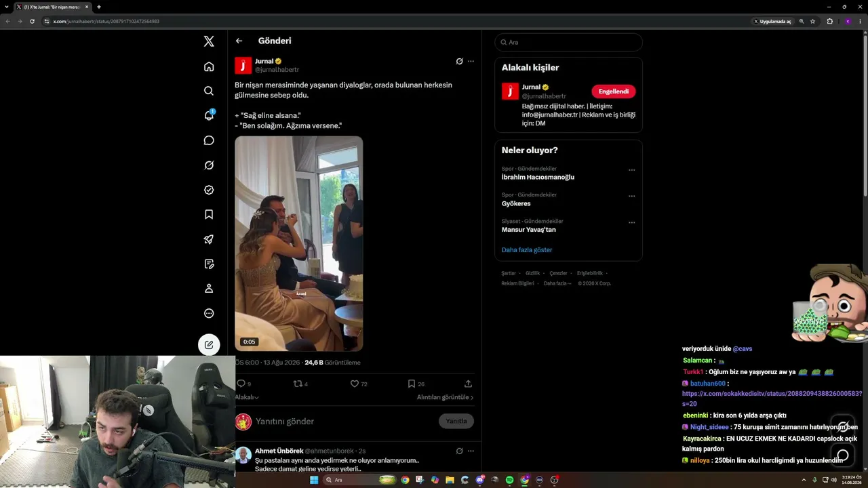Open the More circle icon in sidebar
Image resolution: width=868 pixels, height=488 pixels.
(209, 313)
